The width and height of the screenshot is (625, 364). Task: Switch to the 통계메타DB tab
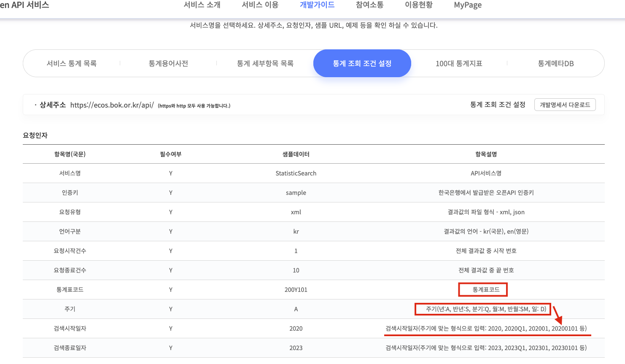556,63
